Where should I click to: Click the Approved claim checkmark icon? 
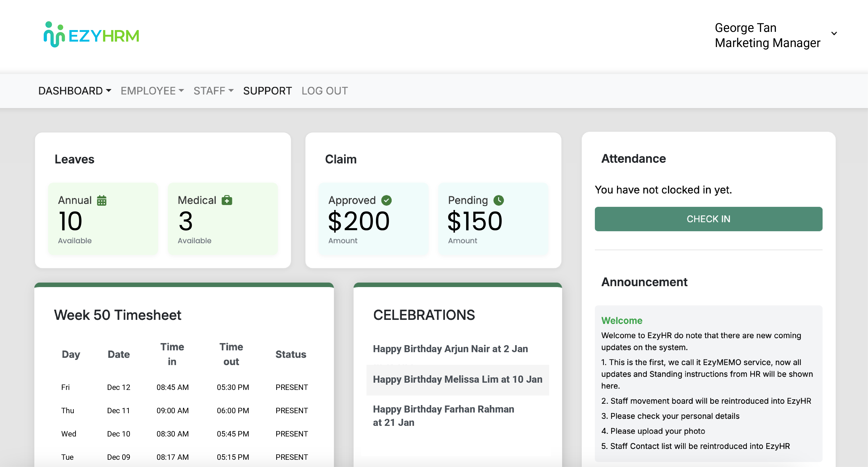pyautogui.click(x=386, y=200)
